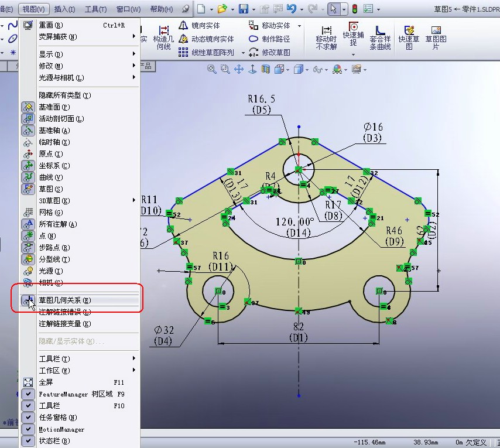This screenshot has width=500, height=448.
Task: Click the Options list icon
Action: [368, 9]
